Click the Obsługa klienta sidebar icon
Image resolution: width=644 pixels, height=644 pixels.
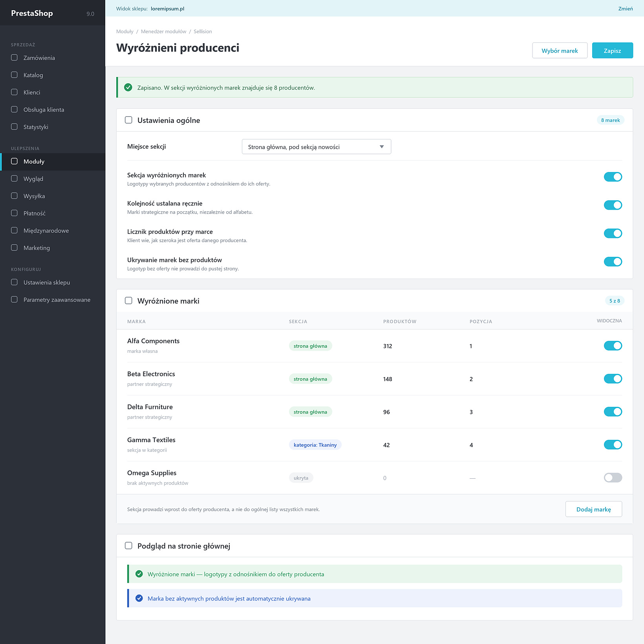(15, 110)
